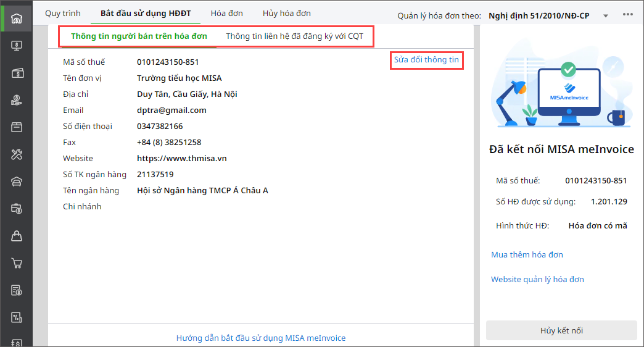Click the Tên ngân hàng label

pyautogui.click(x=91, y=190)
